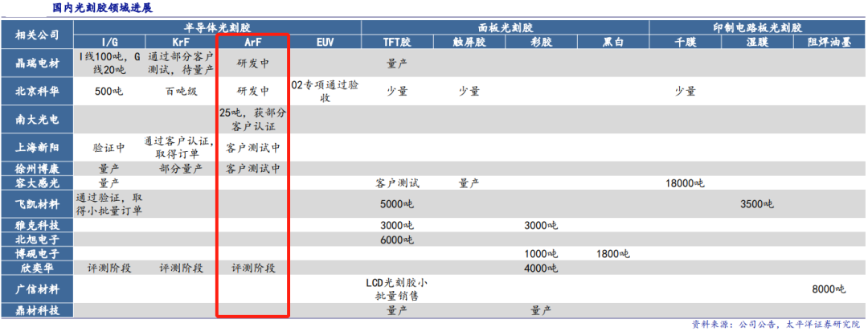Select company row label 北旭电子
The height and width of the screenshot is (332, 868).
pyautogui.click(x=37, y=240)
